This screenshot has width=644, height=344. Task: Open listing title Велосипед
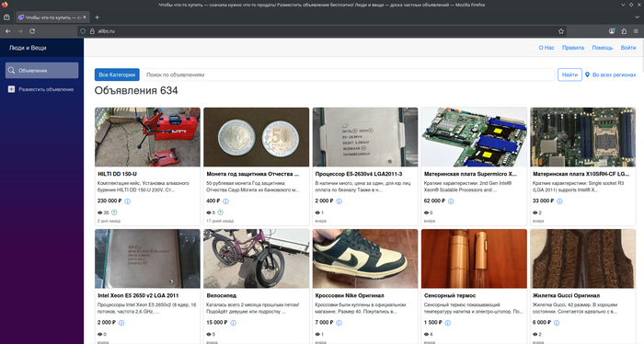[222, 295]
